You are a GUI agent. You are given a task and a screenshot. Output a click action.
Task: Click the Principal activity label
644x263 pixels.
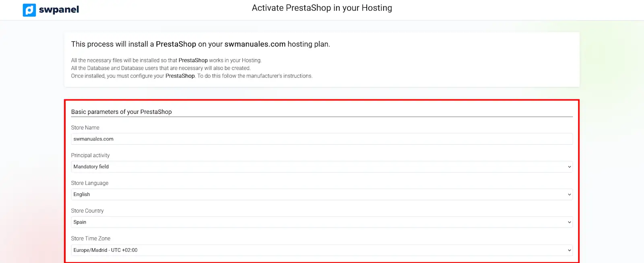tap(90, 155)
